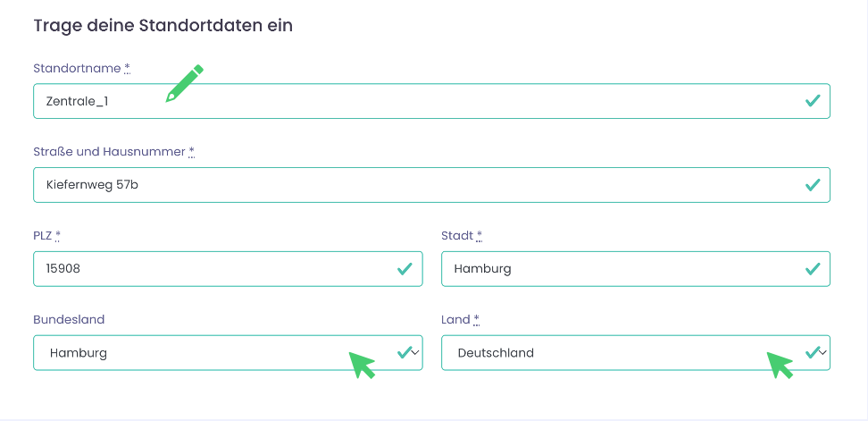Click the checkmark inside the Bundesland select
This screenshot has height=421, width=868.
[x=404, y=352]
